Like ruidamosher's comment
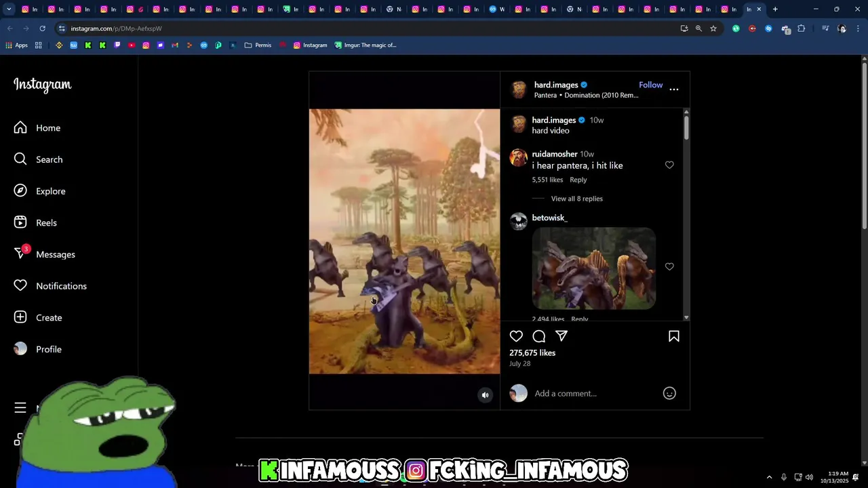Image resolution: width=868 pixels, height=488 pixels. tap(669, 165)
